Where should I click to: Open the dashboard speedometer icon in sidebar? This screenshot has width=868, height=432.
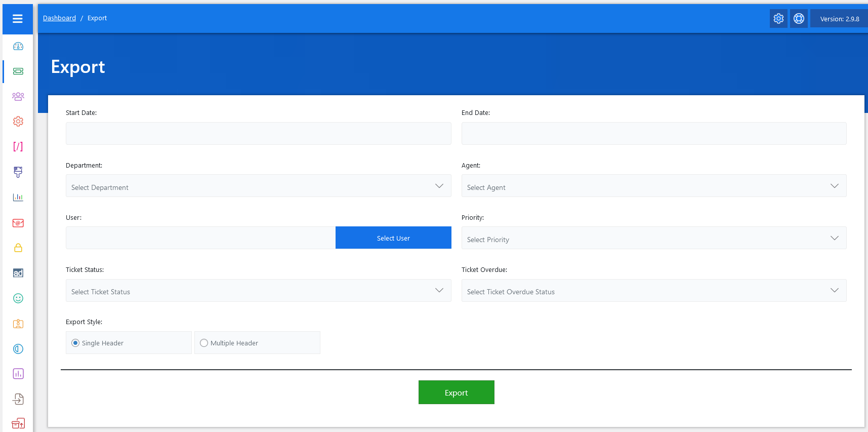click(18, 47)
